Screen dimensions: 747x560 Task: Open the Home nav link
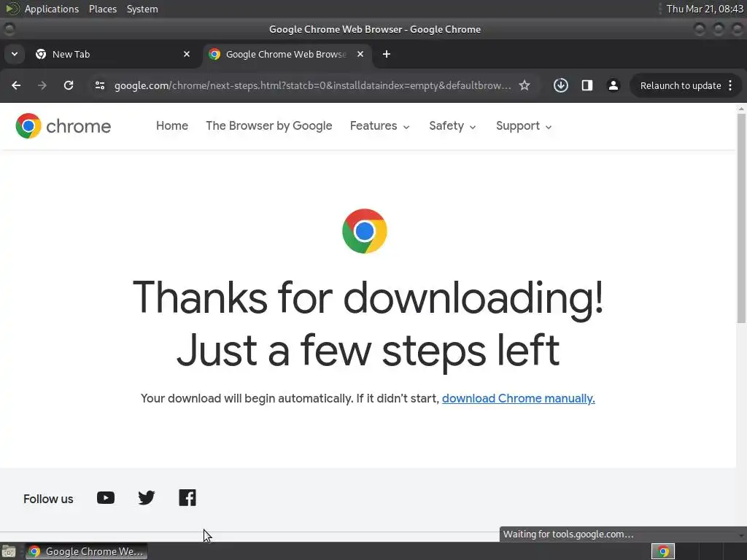click(172, 125)
